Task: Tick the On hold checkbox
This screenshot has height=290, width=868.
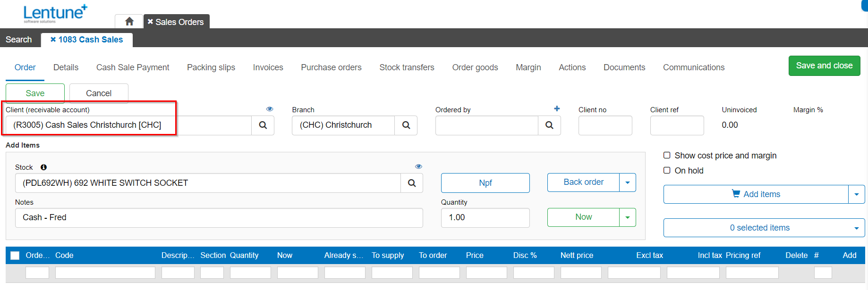Action: coord(667,170)
